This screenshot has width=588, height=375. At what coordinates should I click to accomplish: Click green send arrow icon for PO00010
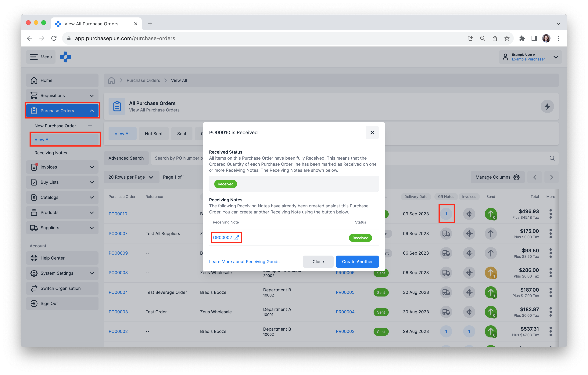pos(491,214)
